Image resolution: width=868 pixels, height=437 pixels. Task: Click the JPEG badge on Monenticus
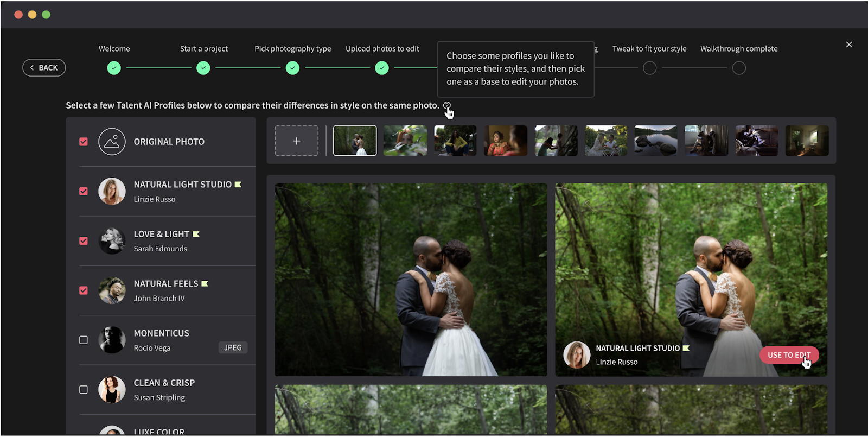(233, 347)
